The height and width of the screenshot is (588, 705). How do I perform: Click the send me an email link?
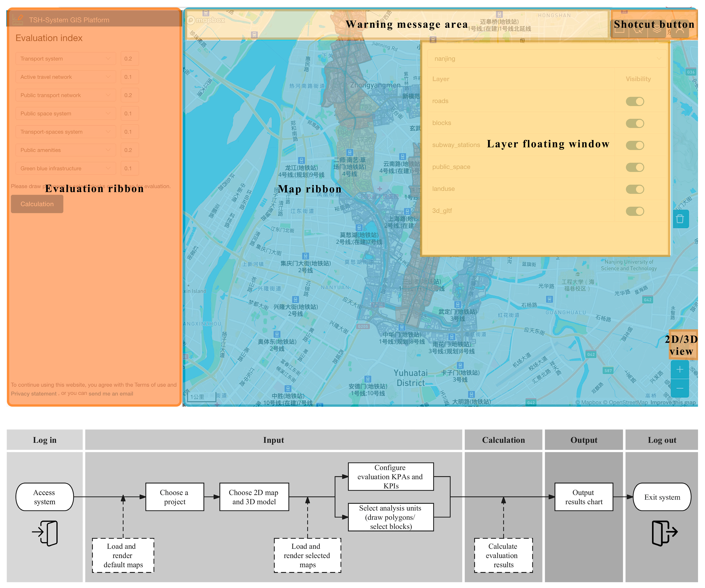[111, 394]
